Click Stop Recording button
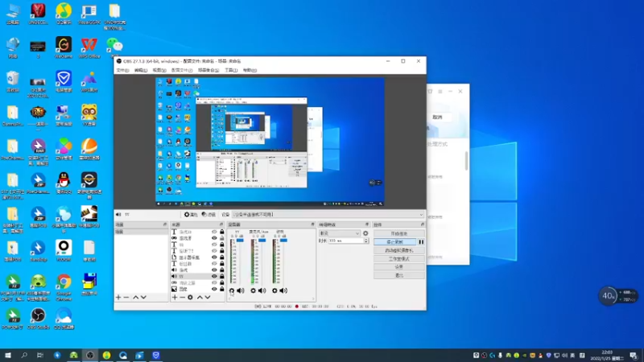644x362 pixels. (x=394, y=242)
